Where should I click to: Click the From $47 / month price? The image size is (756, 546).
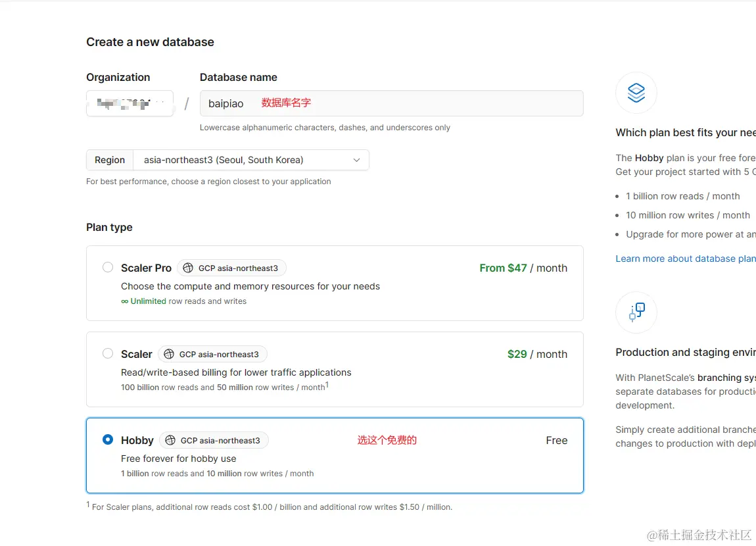523,268
